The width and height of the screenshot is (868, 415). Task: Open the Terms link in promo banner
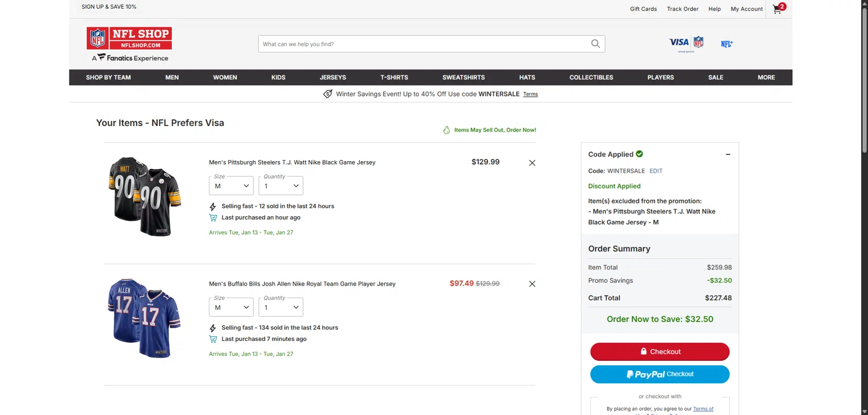pos(531,94)
